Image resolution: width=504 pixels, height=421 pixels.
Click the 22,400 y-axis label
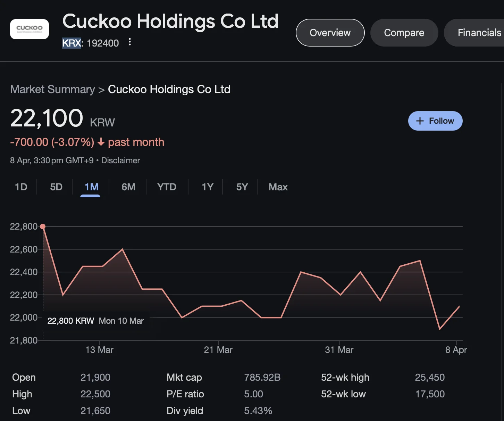point(24,272)
